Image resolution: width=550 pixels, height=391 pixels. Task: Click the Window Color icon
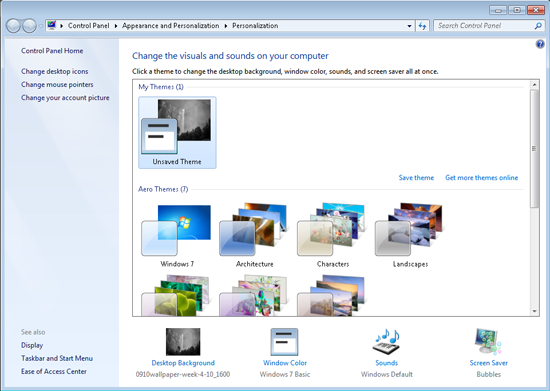[284, 342]
